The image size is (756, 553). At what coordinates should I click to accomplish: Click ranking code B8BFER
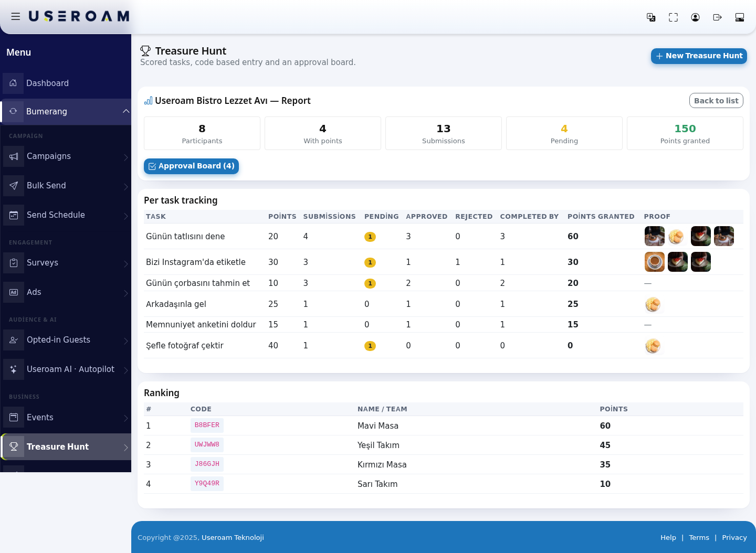click(207, 426)
